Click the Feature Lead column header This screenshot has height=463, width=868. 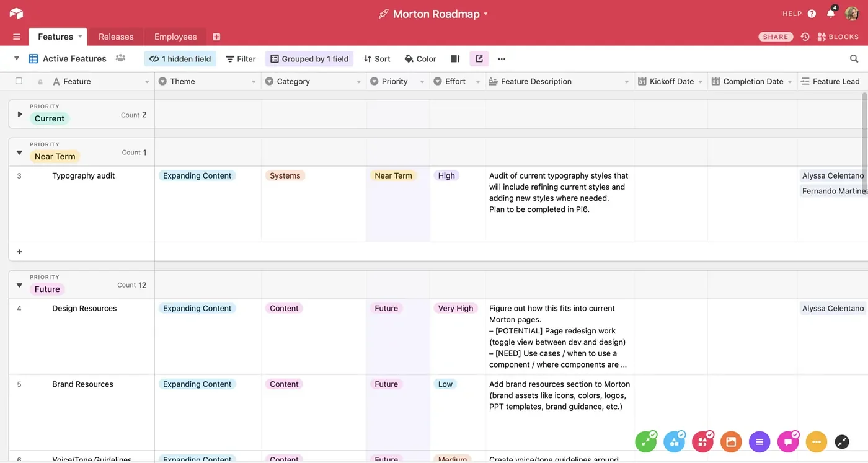pyautogui.click(x=833, y=82)
